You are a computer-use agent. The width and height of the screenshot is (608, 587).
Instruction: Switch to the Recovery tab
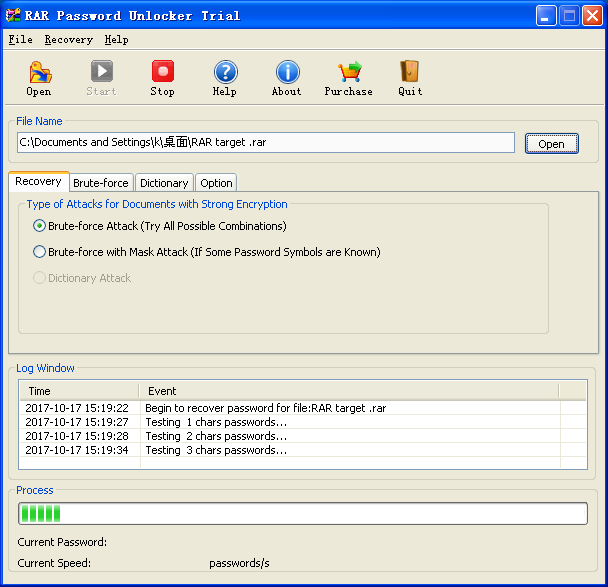pyautogui.click(x=38, y=181)
